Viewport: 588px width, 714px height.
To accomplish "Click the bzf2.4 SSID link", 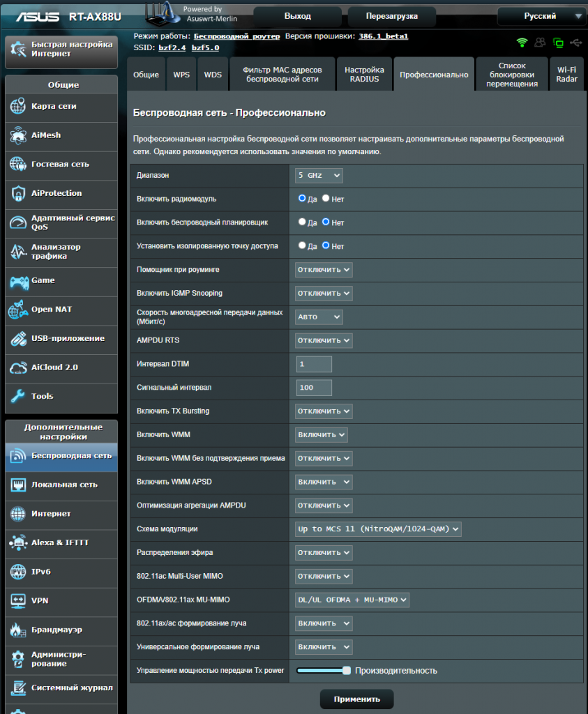I will [172, 48].
